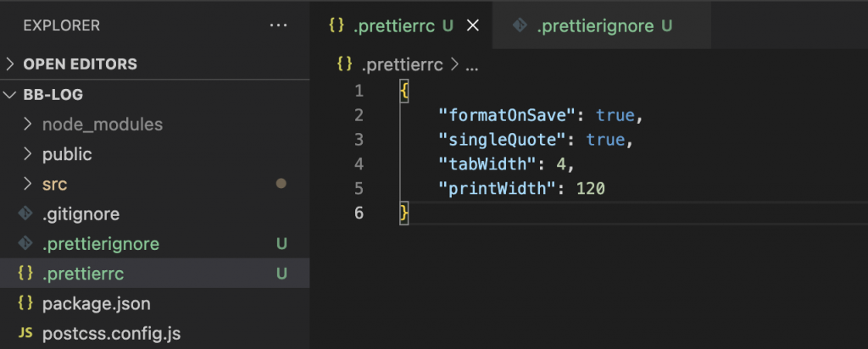Screen dimensions: 868x349
Task: Close the .prettierrc editor tab
Action: click(x=473, y=25)
